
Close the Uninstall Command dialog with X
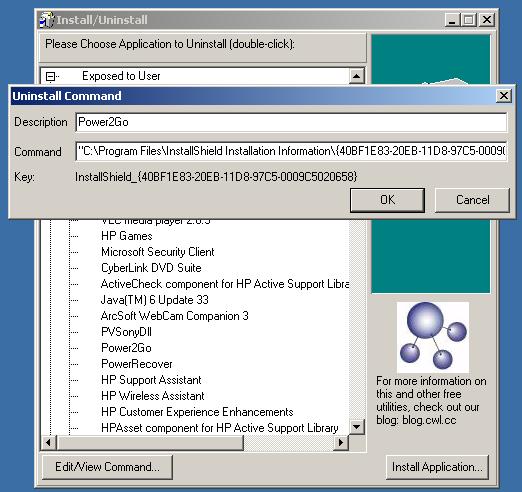pyautogui.click(x=504, y=96)
